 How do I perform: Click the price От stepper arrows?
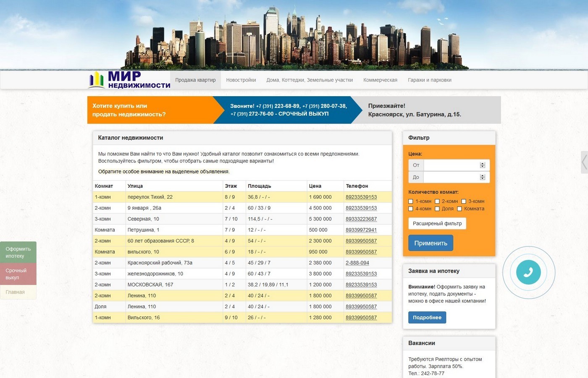click(483, 165)
